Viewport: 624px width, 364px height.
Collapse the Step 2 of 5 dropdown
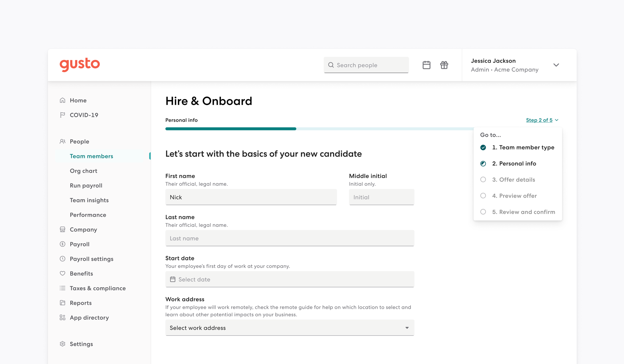[542, 120]
